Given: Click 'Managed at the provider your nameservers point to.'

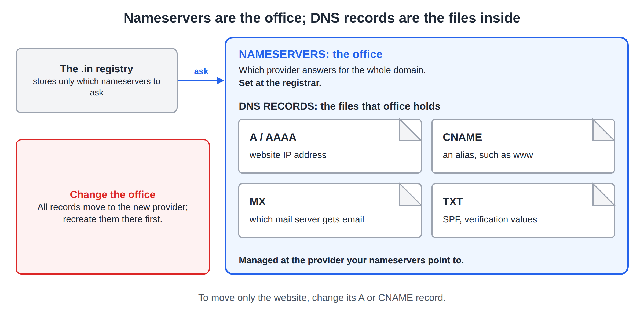Looking at the screenshot, I should pos(351,260).
